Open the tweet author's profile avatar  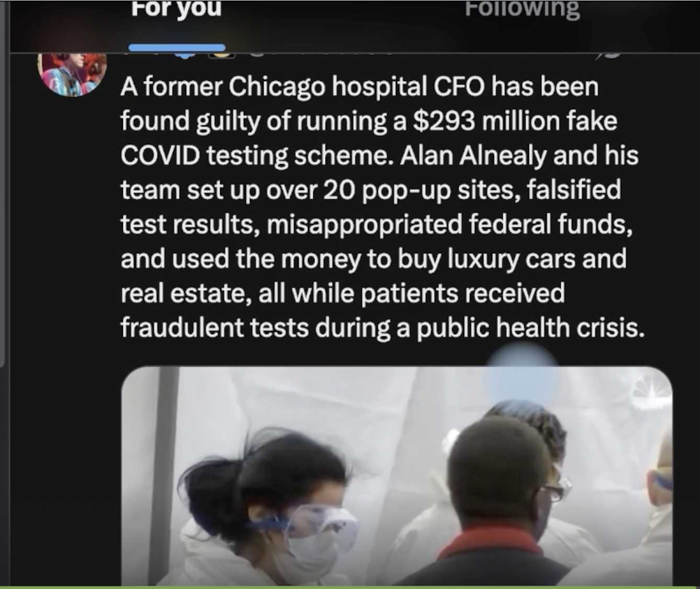[x=73, y=74]
